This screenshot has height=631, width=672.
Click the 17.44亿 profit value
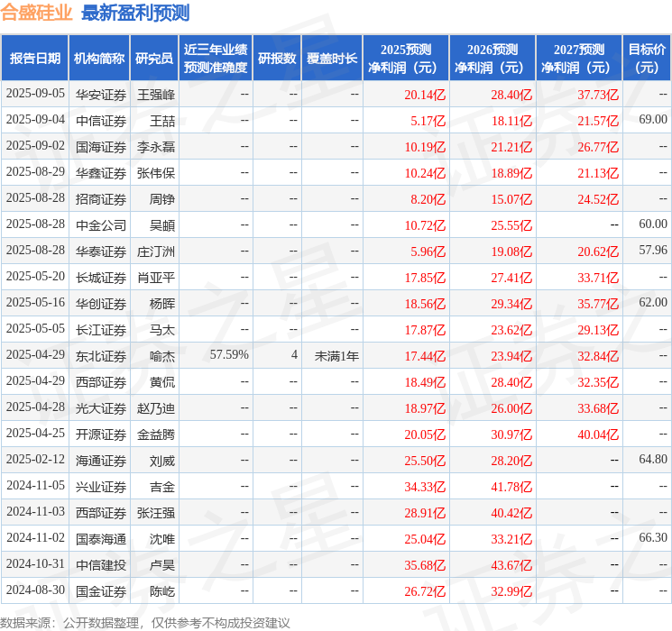pos(425,356)
